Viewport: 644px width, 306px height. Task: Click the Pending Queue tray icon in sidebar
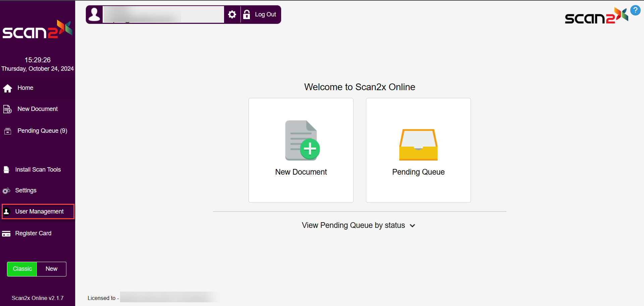(x=7, y=131)
